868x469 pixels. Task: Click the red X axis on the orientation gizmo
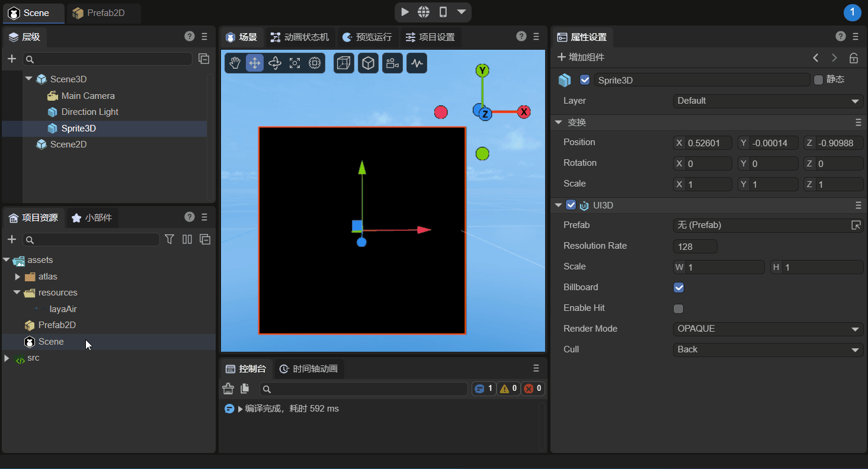point(524,112)
